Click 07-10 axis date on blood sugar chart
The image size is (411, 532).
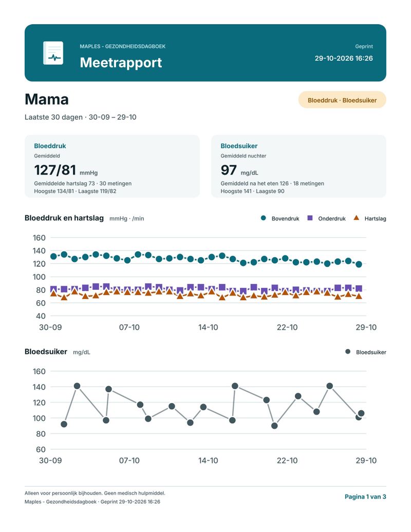coord(129,461)
